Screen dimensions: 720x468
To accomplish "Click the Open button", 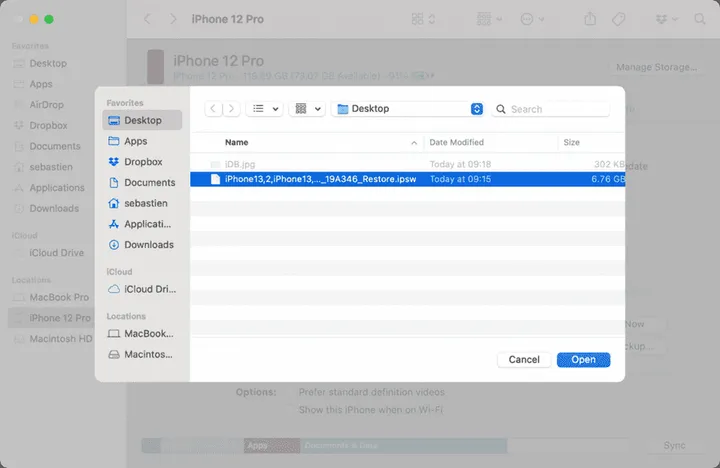I will (x=583, y=360).
